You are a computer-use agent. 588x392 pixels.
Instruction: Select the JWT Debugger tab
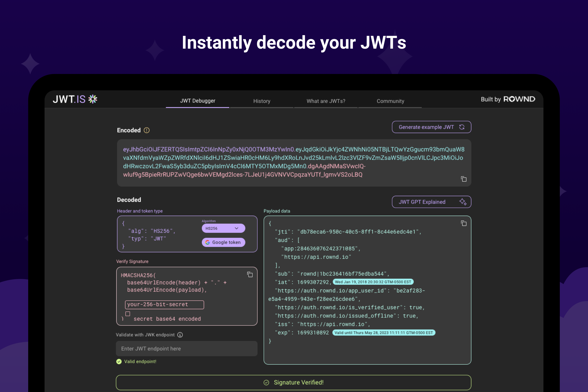pyautogui.click(x=197, y=101)
